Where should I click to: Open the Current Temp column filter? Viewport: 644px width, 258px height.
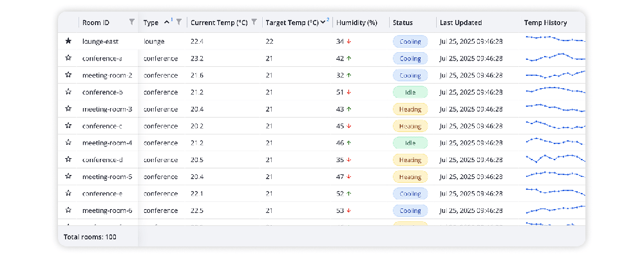[x=254, y=23]
